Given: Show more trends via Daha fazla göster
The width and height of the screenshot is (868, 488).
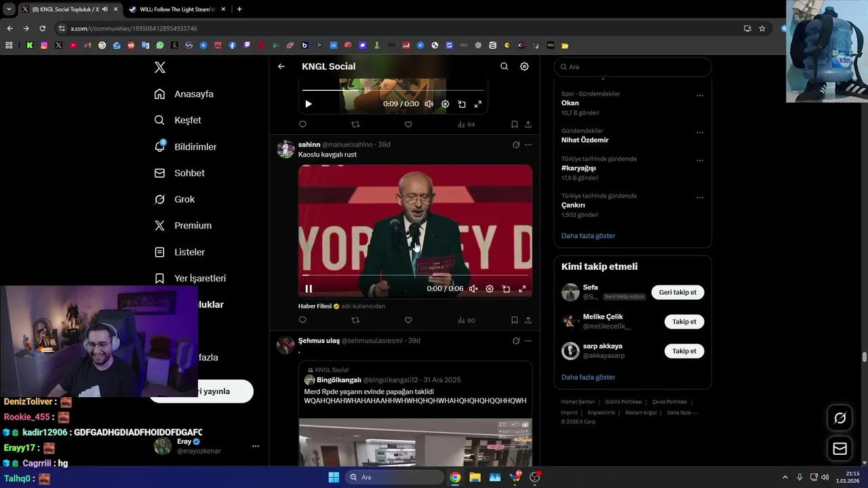Looking at the screenshot, I should [588, 236].
